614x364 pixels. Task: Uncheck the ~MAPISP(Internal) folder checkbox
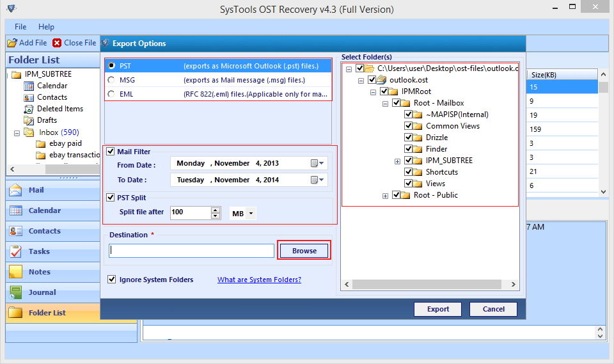409,115
